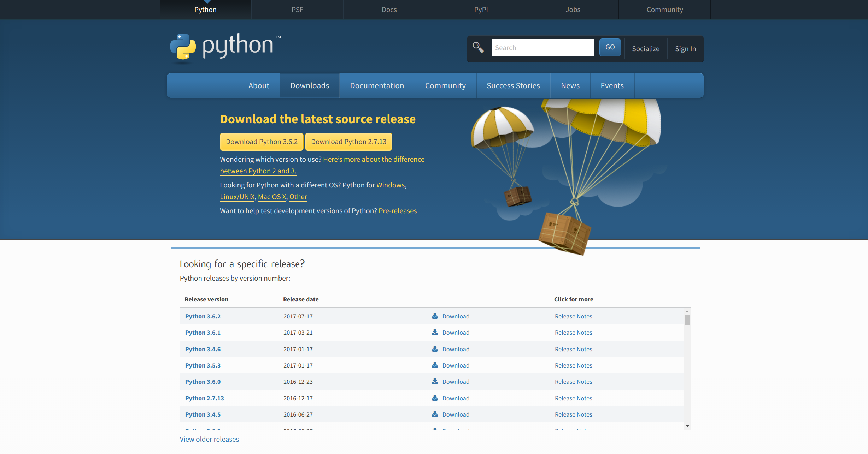Click the View older releases link

(x=209, y=439)
